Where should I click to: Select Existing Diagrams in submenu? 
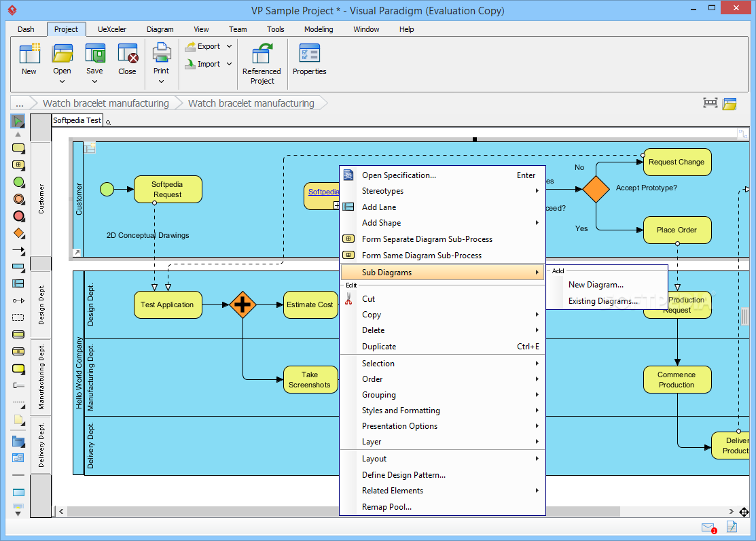[x=607, y=301]
